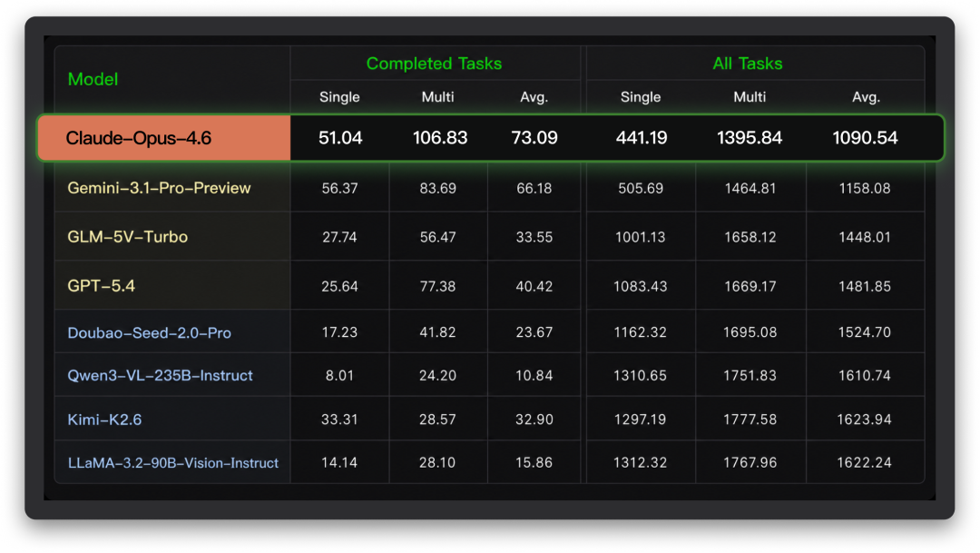Screen dimensions: 980x553
Task: Select the GLM-5V-Turbo row label
Action: 128,237
